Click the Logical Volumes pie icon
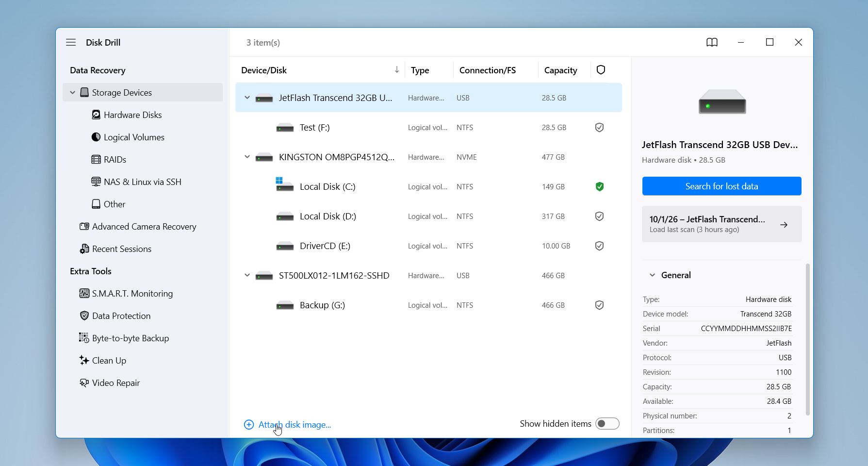The image size is (868, 466). (96, 137)
